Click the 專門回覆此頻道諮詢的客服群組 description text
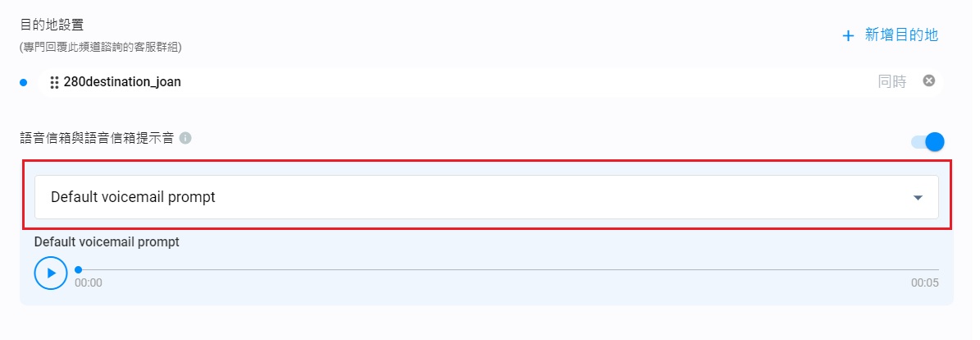 (101, 48)
